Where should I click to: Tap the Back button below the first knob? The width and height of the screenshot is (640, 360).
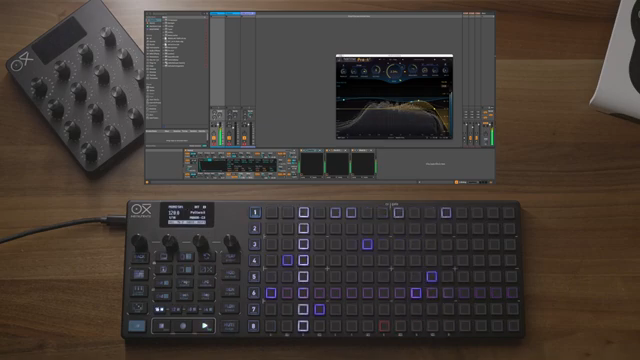[x=139, y=257]
